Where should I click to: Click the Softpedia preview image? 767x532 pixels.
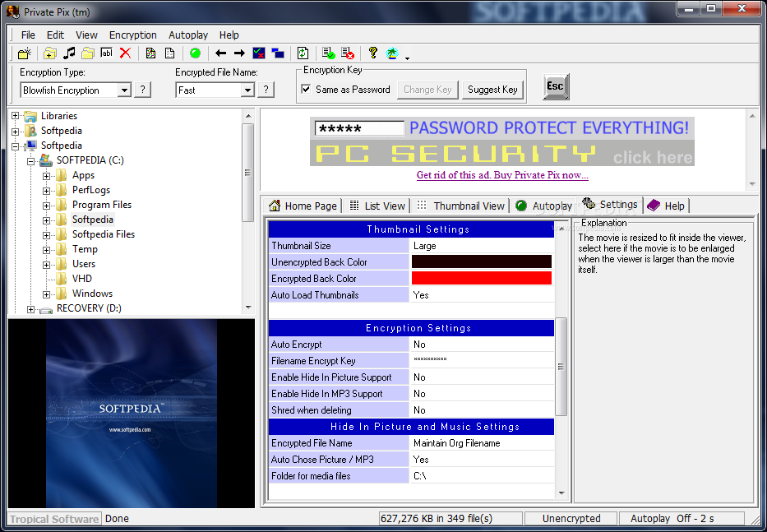[132, 414]
